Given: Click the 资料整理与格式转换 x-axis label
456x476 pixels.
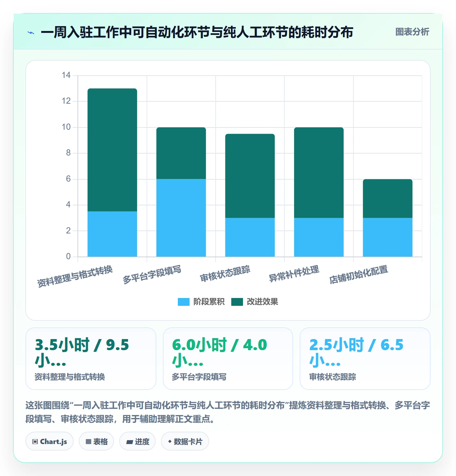Looking at the screenshot, I should click(75, 276).
